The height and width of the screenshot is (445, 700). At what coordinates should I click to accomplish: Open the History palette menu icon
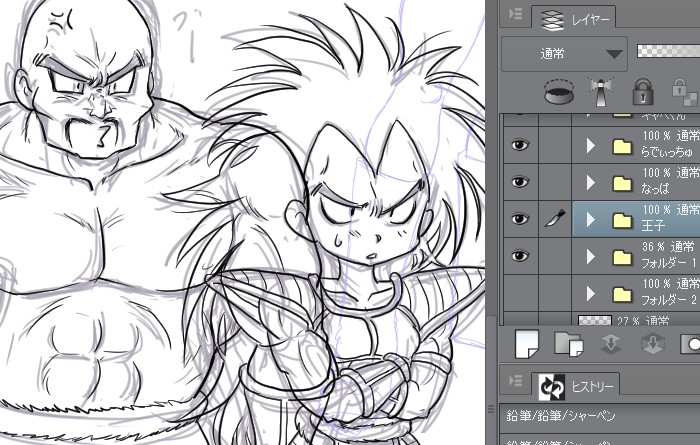tap(516, 382)
